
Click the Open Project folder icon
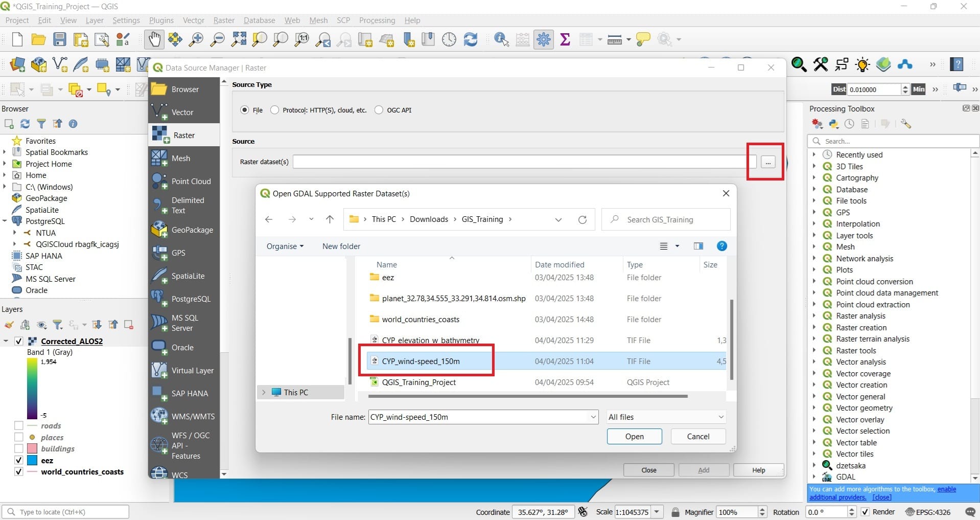click(38, 39)
